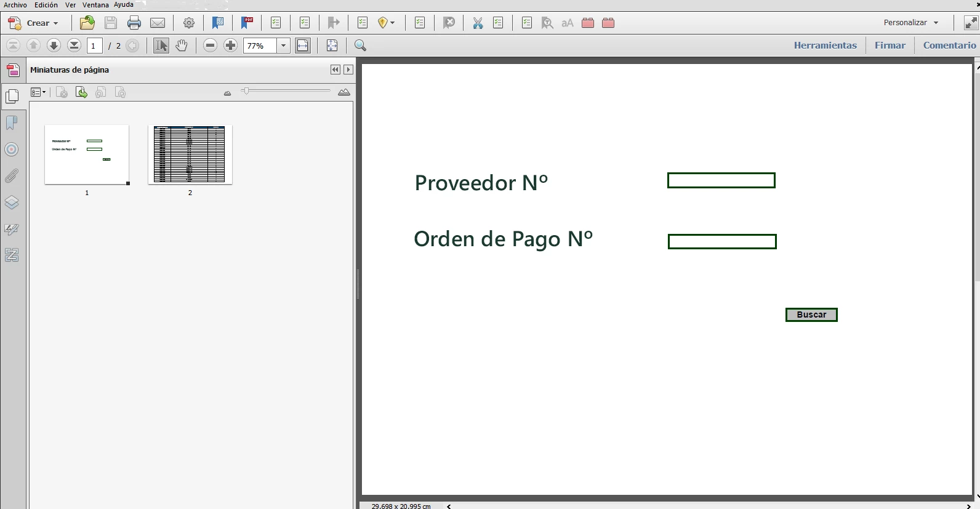Collapse panel with double-left arrow

point(335,70)
